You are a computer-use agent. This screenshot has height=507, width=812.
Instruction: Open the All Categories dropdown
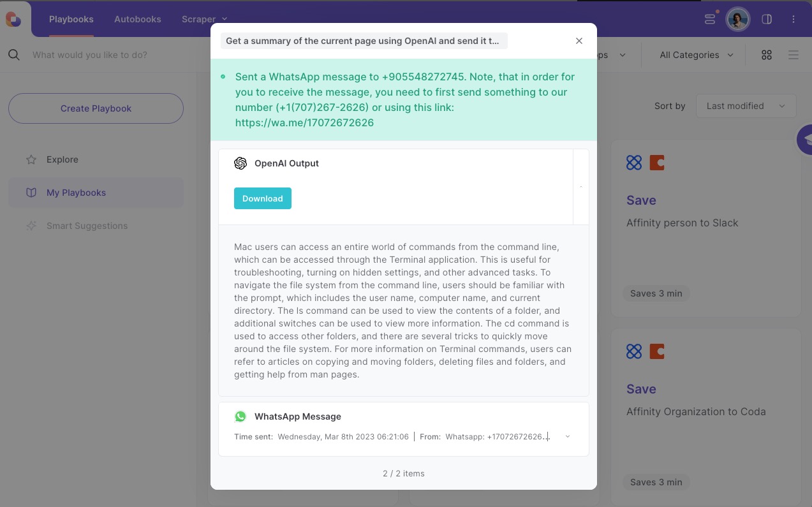click(695, 55)
